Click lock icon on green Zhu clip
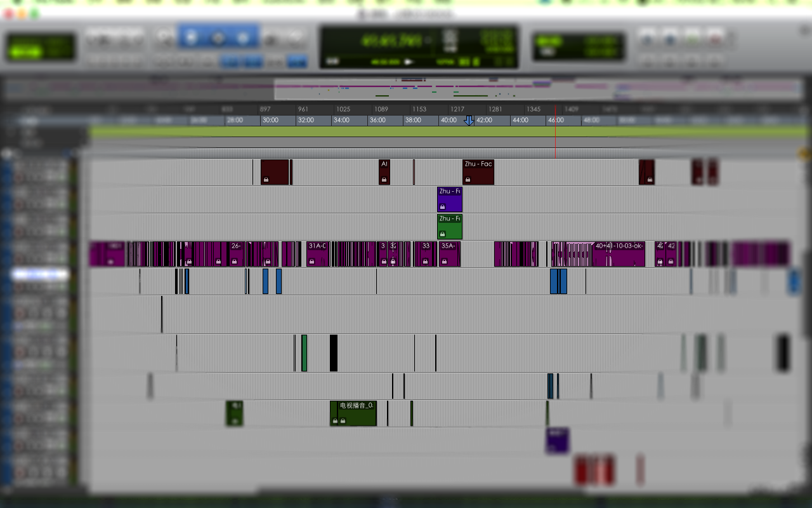 point(442,234)
